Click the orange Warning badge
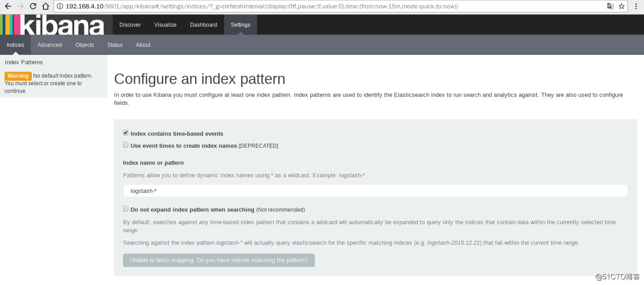This screenshot has height=285, width=644. (x=18, y=76)
